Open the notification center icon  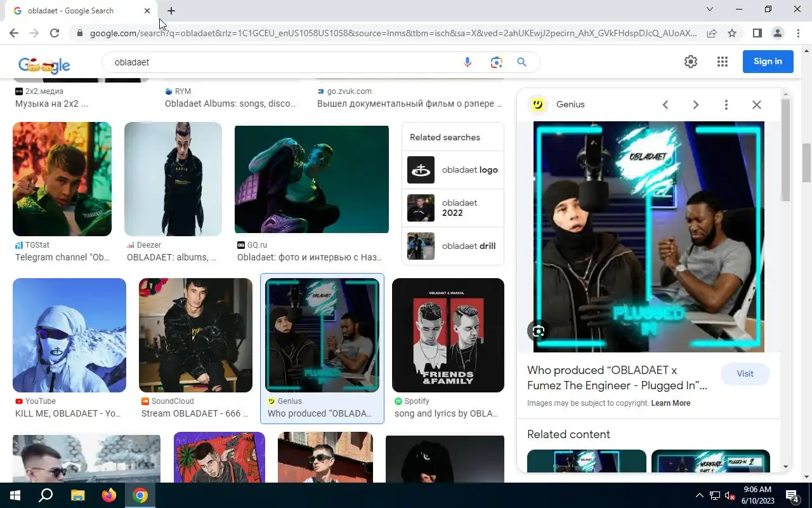pos(792,495)
